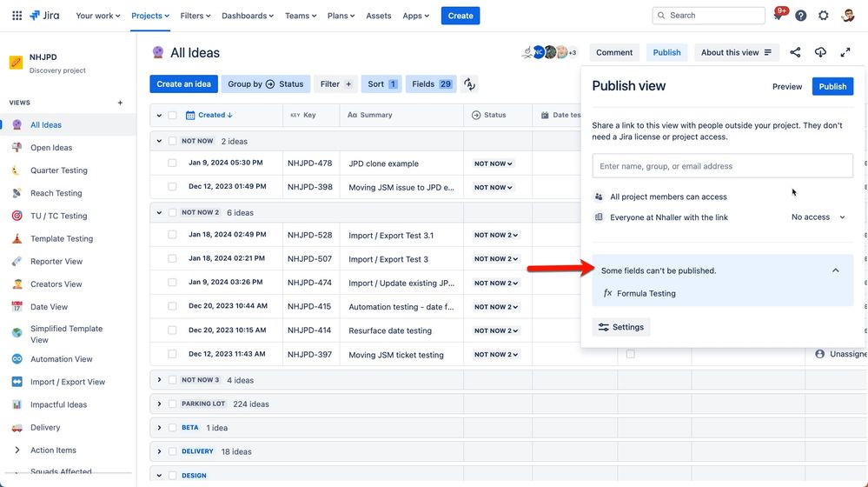Click the blue Publish button in the panel
This screenshot has width=868, height=487.
pyautogui.click(x=832, y=86)
